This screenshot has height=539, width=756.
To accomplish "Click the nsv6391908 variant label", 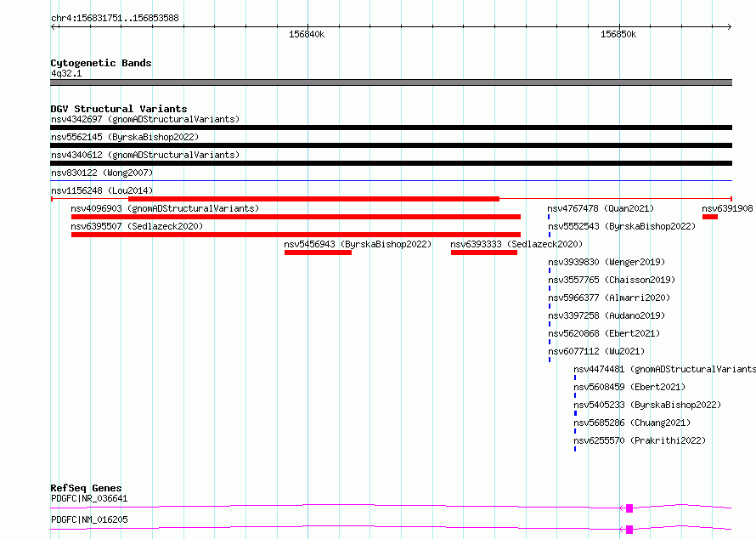I will (727, 208).
